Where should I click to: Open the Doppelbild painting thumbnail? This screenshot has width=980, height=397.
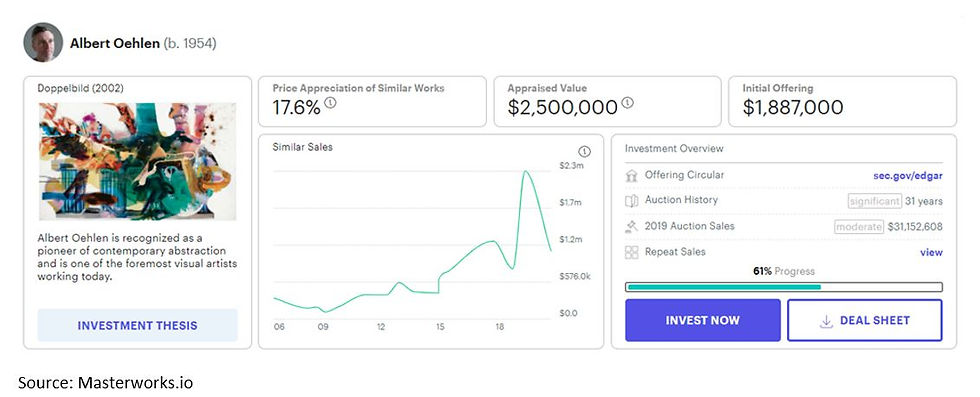[x=138, y=161]
